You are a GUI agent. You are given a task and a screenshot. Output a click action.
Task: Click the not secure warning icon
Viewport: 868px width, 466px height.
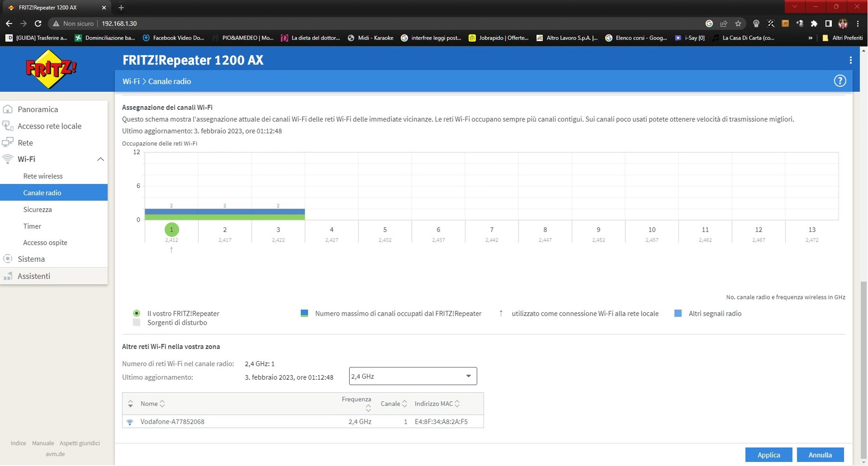pyautogui.click(x=56, y=23)
